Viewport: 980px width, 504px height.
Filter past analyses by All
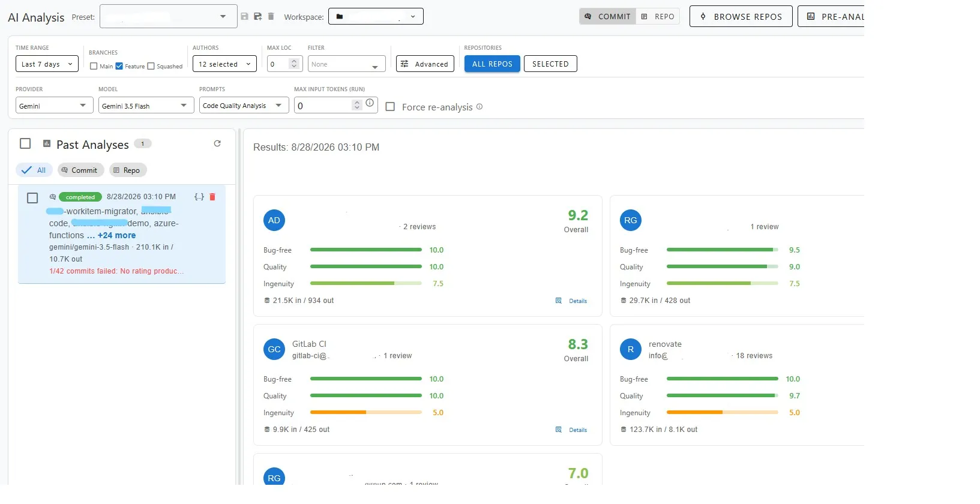pyautogui.click(x=34, y=170)
